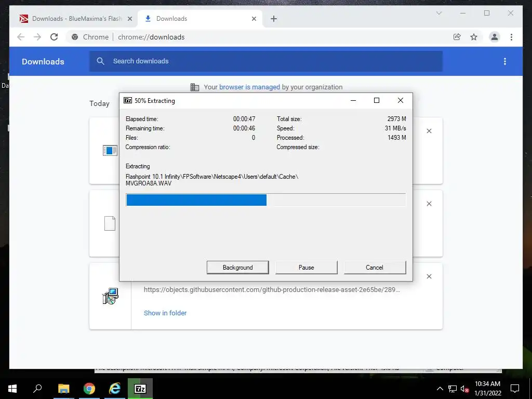This screenshot has width=532, height=399.
Task: Open Internet Explorer from taskbar
Action: tap(115, 389)
